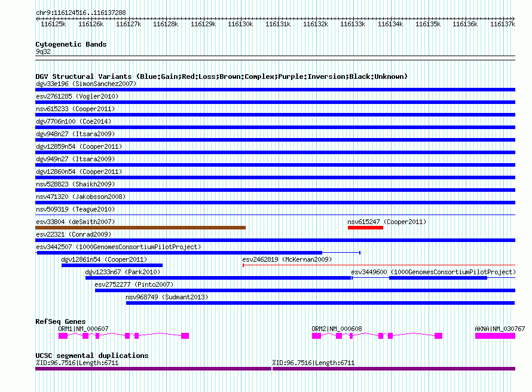Image resolution: width=532 pixels, height=392 pixels.
Task: Select the red nsv615247 loss bar
Action: point(365,228)
